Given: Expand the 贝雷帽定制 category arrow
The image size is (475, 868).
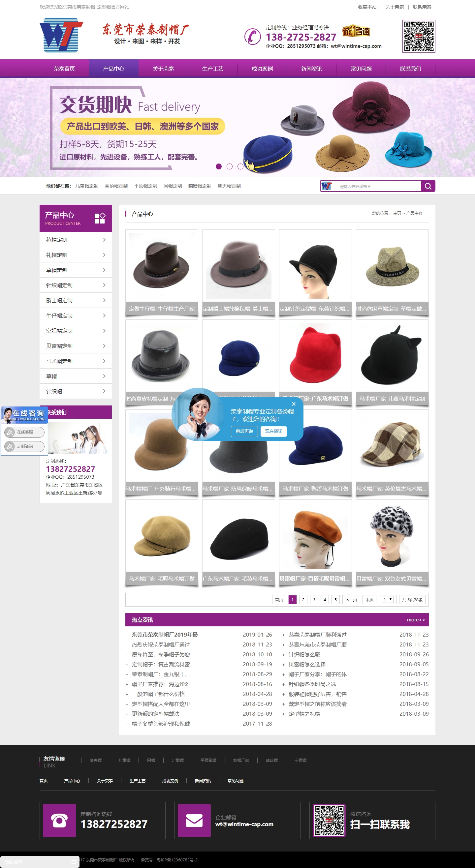Looking at the screenshot, I should tap(104, 346).
